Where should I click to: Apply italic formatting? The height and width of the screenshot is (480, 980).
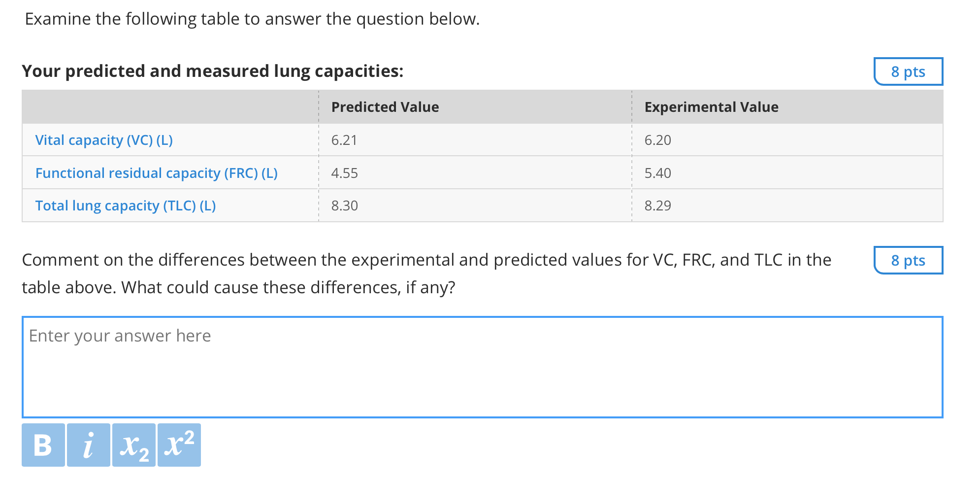[88, 445]
